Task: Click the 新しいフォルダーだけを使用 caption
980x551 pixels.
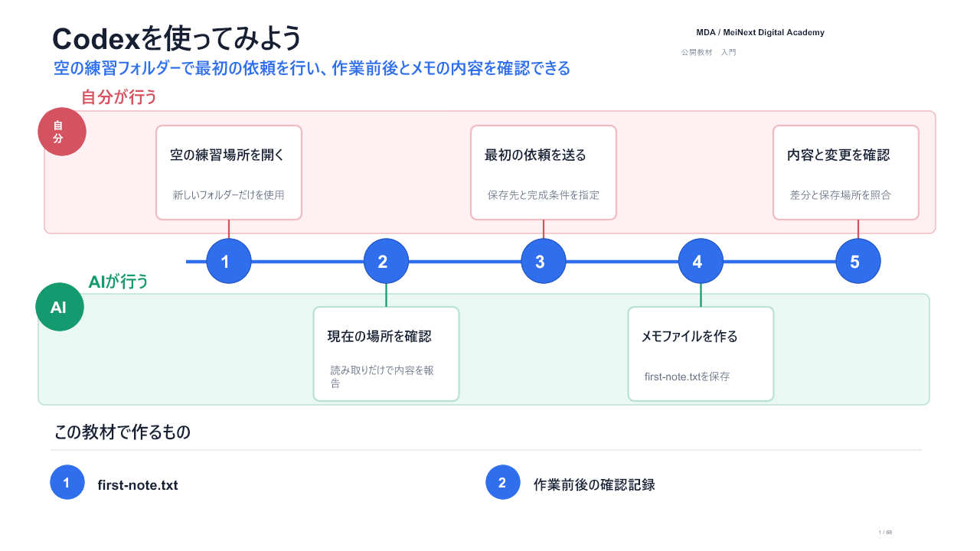Action: [x=228, y=195]
